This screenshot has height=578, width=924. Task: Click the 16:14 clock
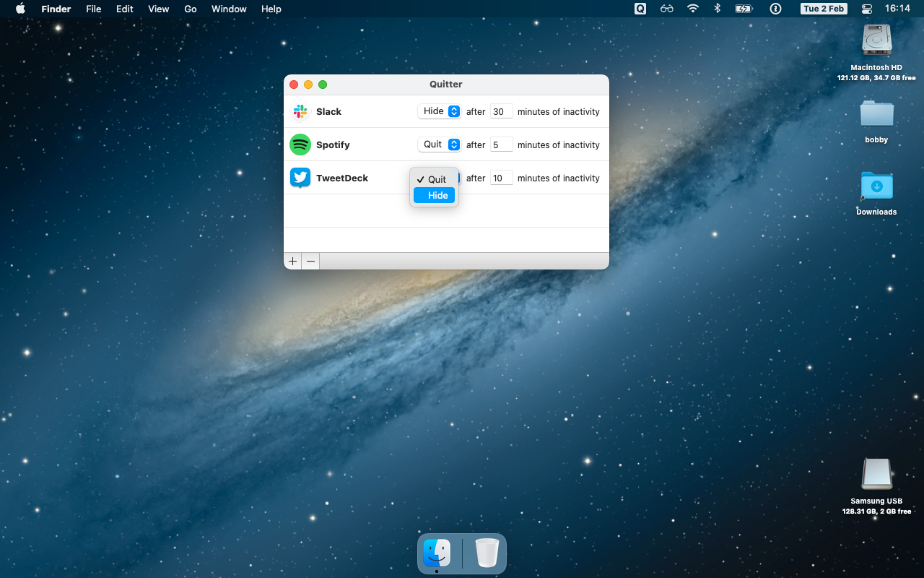pyautogui.click(x=897, y=9)
